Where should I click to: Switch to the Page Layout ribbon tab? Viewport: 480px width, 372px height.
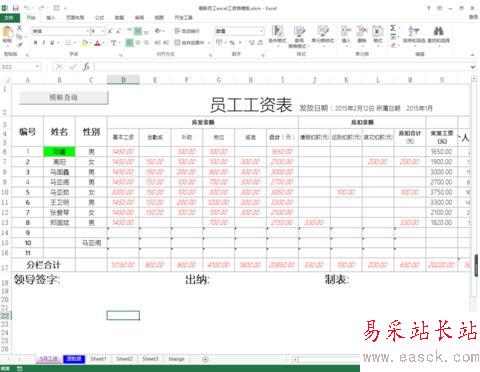pyautogui.click(x=75, y=17)
